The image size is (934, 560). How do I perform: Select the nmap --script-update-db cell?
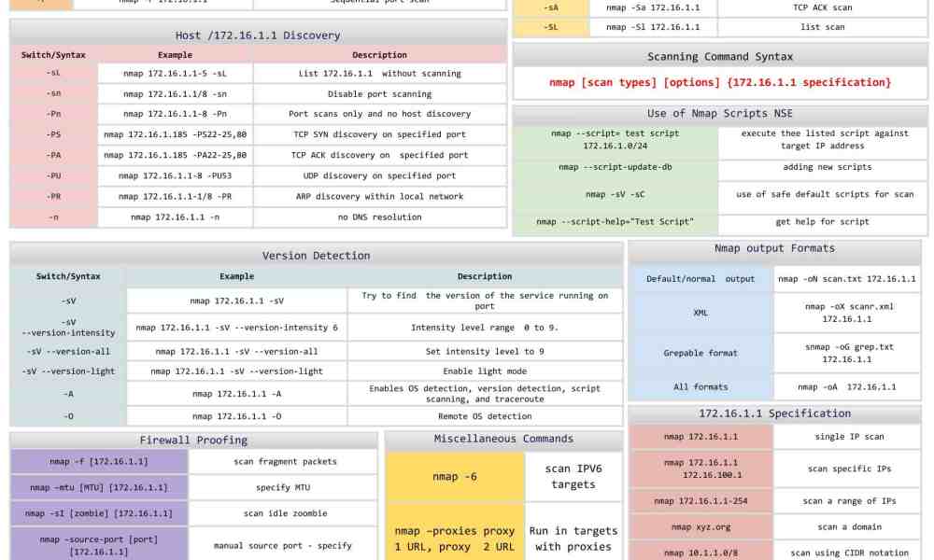pos(616,167)
